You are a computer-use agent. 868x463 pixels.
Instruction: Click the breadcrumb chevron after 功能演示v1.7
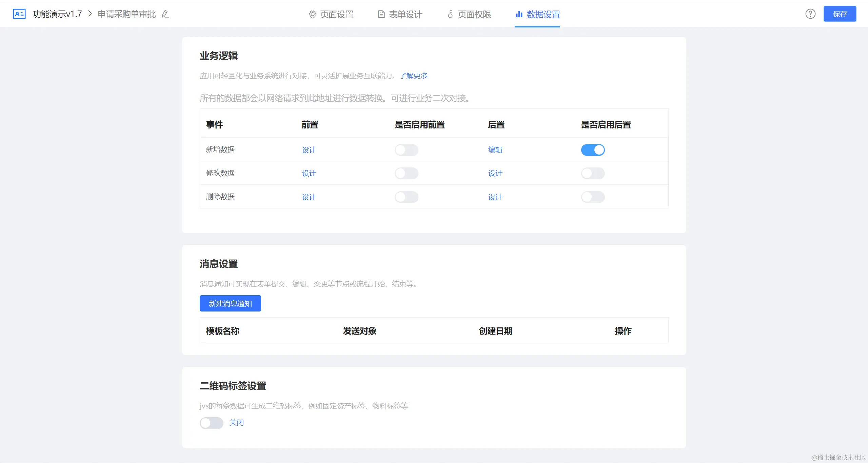pyautogui.click(x=90, y=14)
